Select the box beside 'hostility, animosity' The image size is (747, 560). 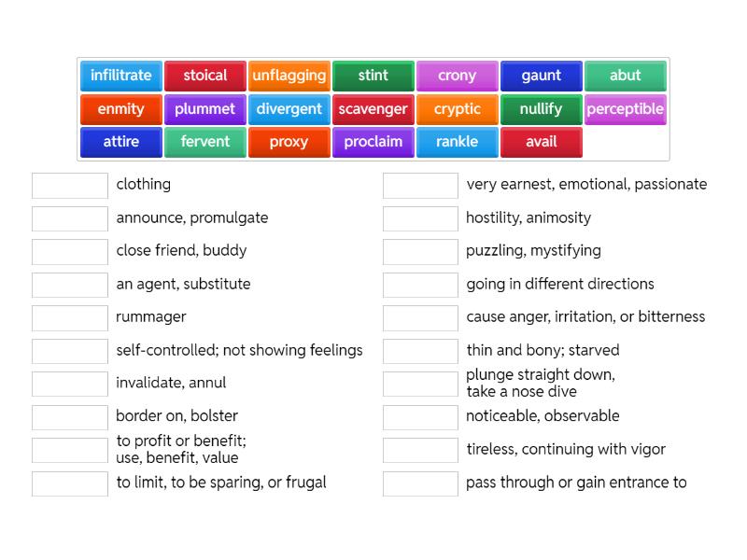pyautogui.click(x=420, y=218)
